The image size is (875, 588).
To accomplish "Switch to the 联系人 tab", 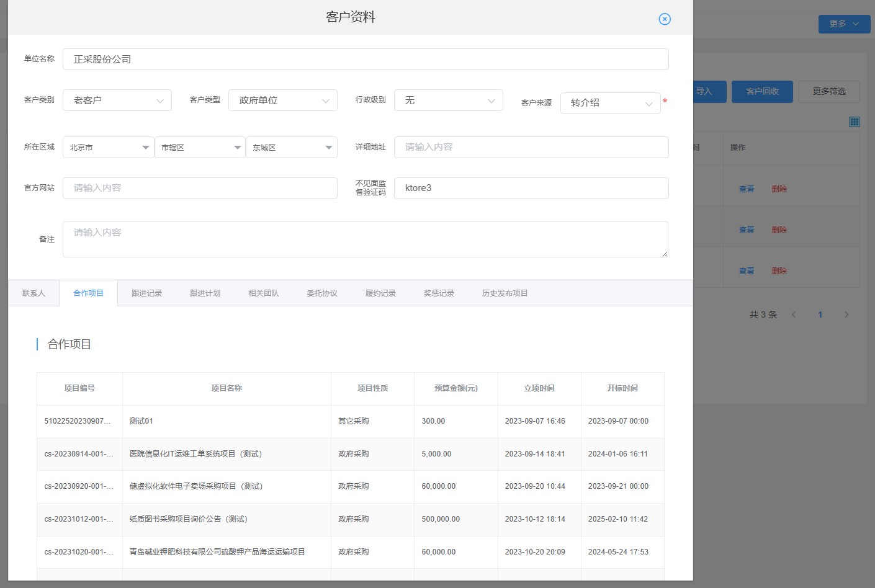I will pyautogui.click(x=34, y=293).
